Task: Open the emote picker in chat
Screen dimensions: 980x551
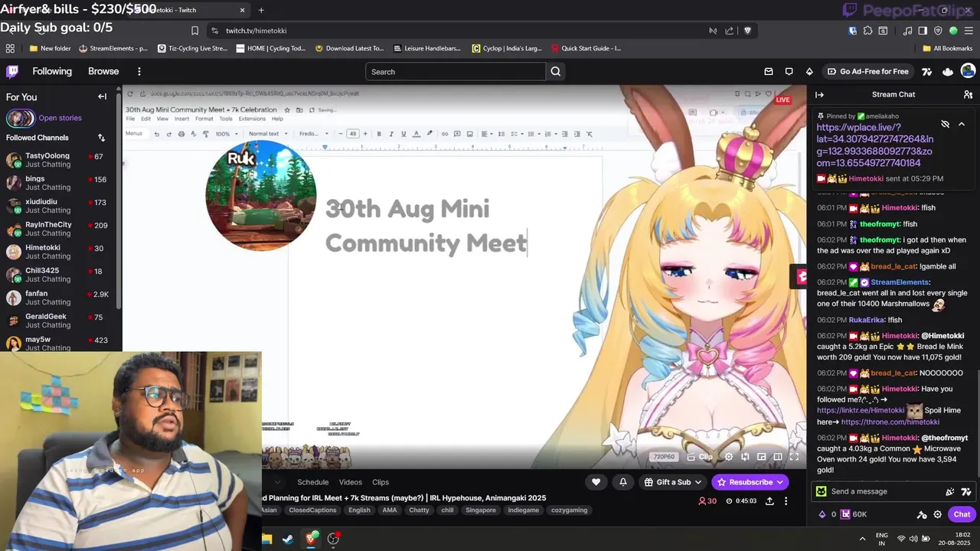Action: (965, 491)
